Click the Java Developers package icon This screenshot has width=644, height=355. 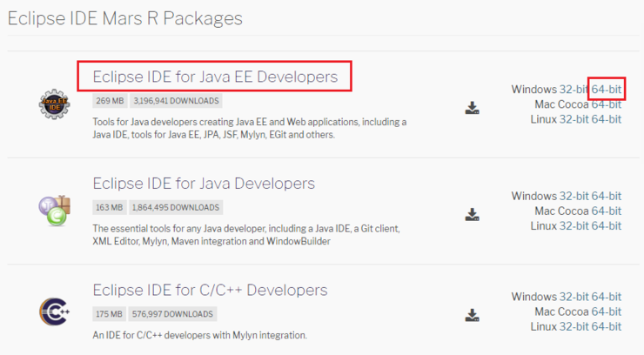click(x=55, y=211)
